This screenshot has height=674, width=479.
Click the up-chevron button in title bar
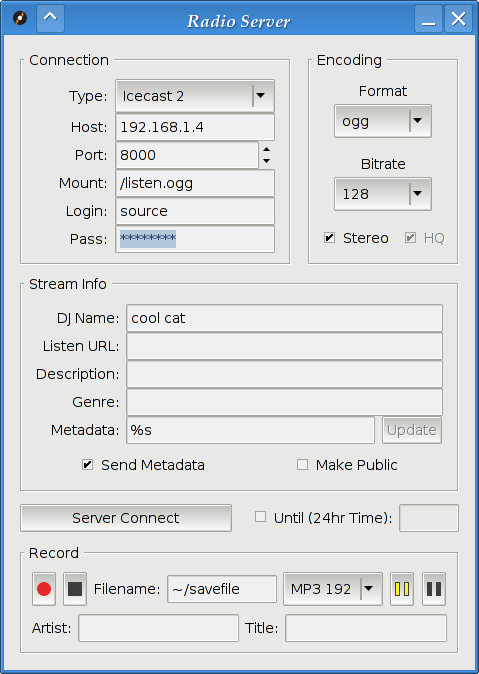(x=50, y=18)
